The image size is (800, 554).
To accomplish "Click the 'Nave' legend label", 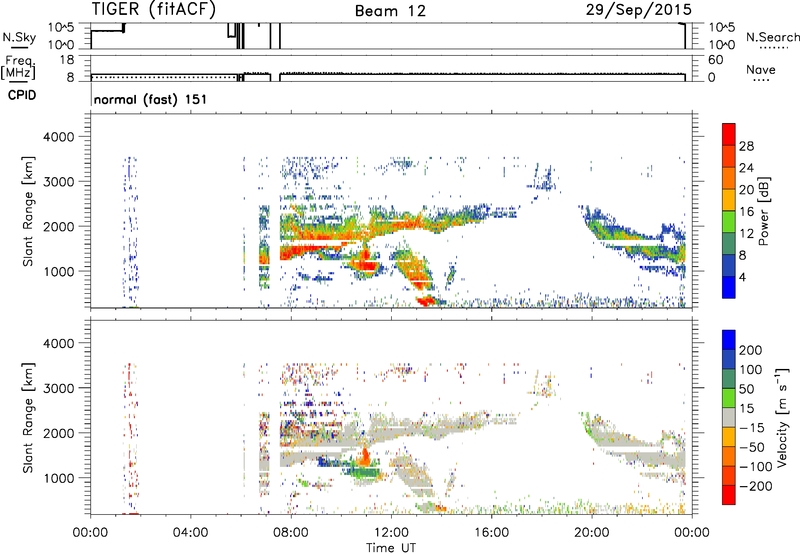I will tap(761, 70).
